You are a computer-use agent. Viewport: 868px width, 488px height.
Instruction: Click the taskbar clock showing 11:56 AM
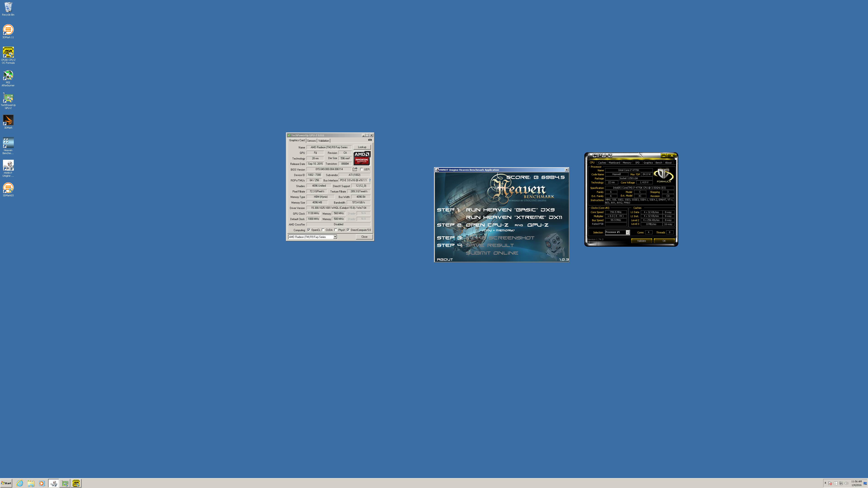[856, 483]
